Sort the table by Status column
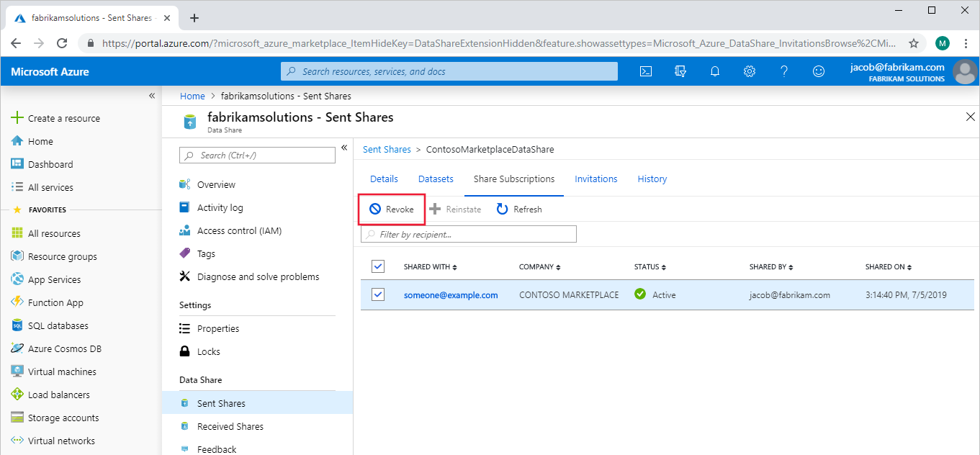This screenshot has width=980, height=455. (x=650, y=267)
